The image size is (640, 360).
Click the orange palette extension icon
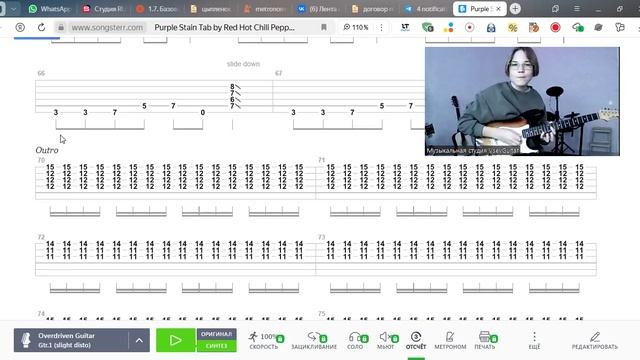[x=533, y=27]
